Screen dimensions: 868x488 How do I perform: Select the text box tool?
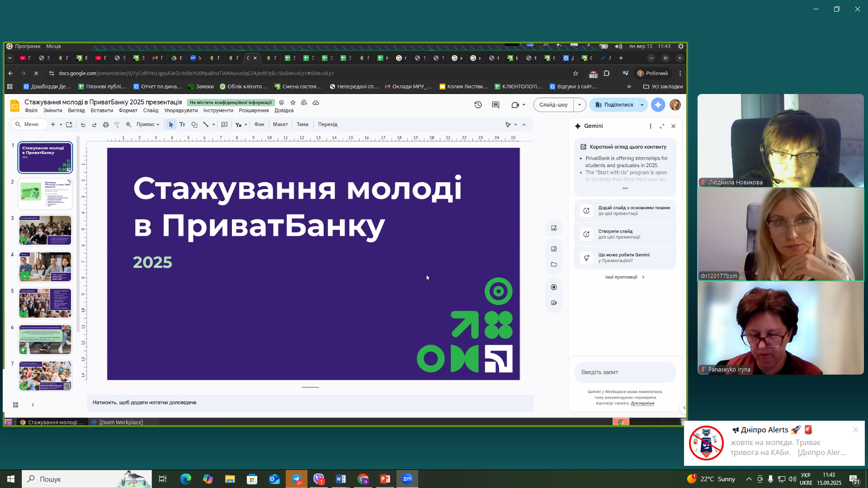coord(183,125)
